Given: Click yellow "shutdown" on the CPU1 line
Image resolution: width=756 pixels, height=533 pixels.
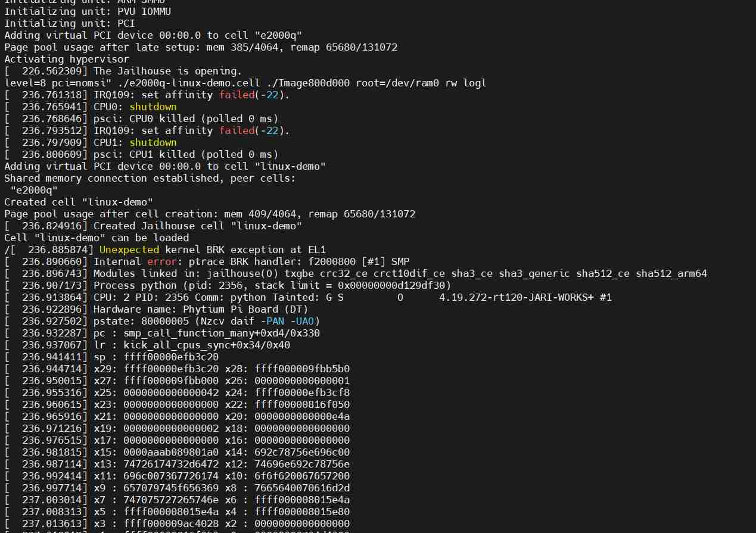Looking at the screenshot, I should [153, 142].
